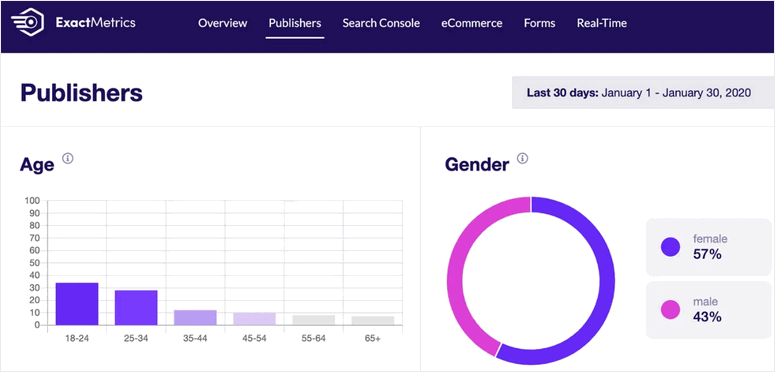The width and height of the screenshot is (775, 372).
Task: Click the 45-54 age bar
Action: pyautogui.click(x=255, y=319)
